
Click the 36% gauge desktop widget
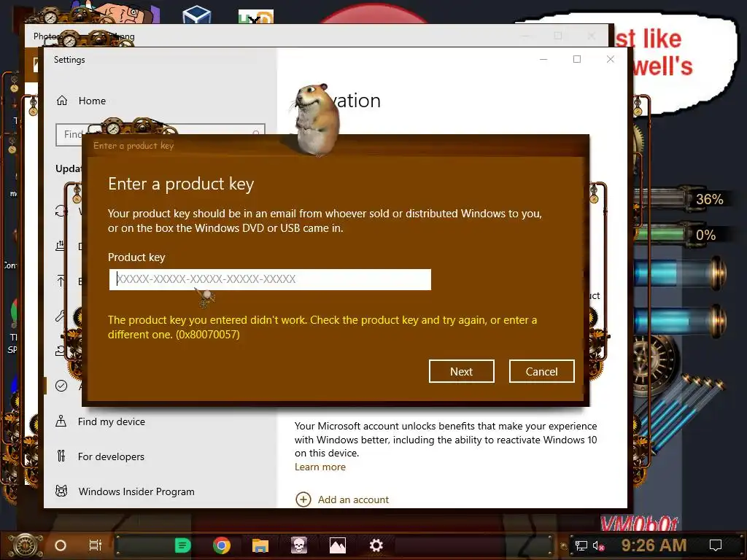point(682,199)
